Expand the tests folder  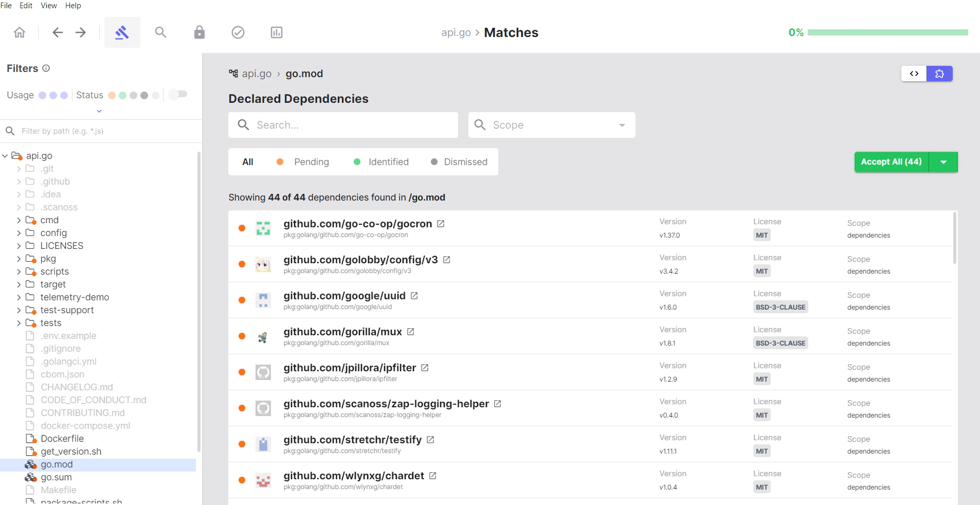19,323
